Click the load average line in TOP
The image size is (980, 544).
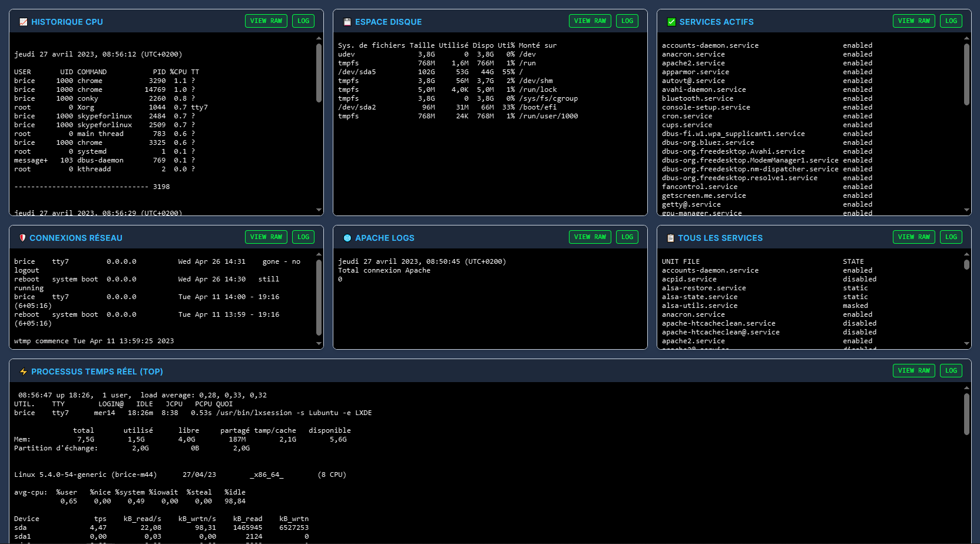143,395
